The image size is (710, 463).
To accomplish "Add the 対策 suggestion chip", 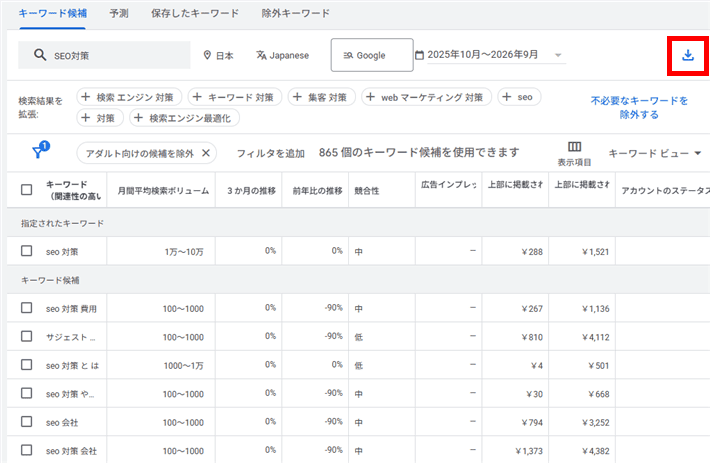I will click(x=100, y=118).
